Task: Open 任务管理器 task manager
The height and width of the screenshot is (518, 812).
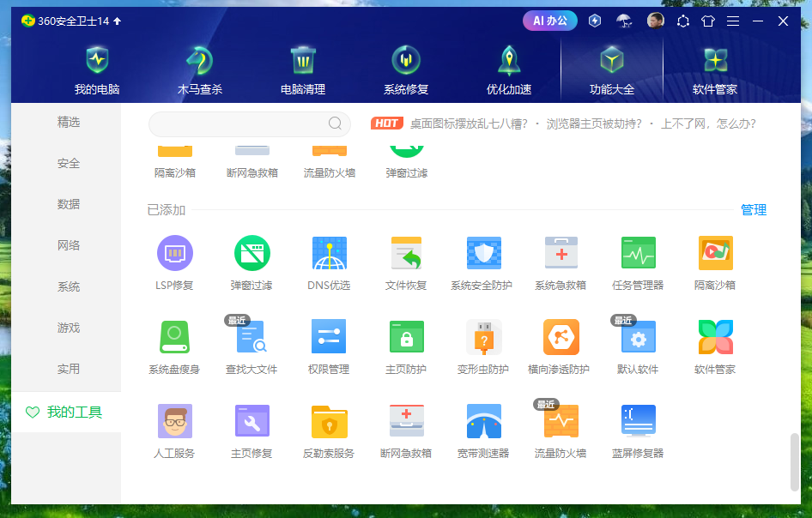Action: pyautogui.click(x=638, y=253)
